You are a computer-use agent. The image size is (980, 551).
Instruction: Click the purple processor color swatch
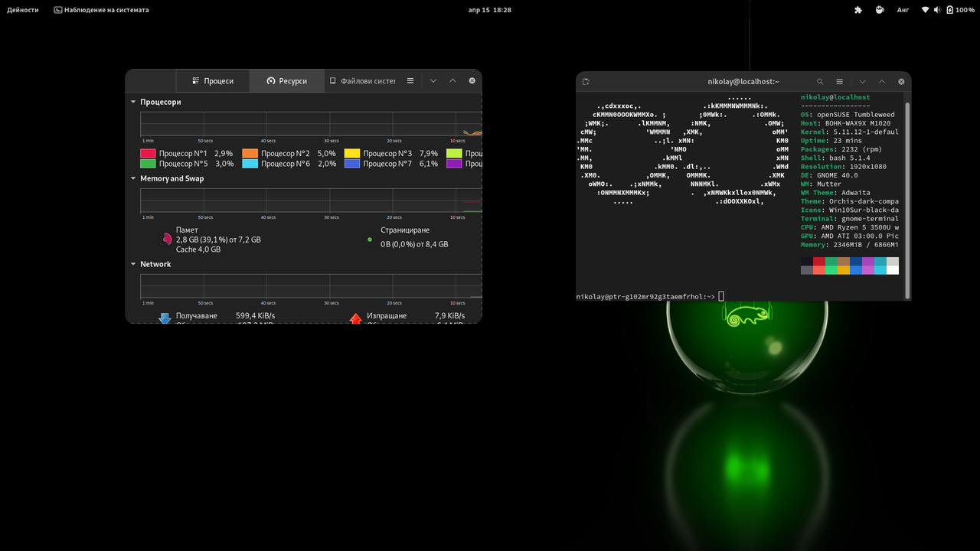pyautogui.click(x=454, y=164)
